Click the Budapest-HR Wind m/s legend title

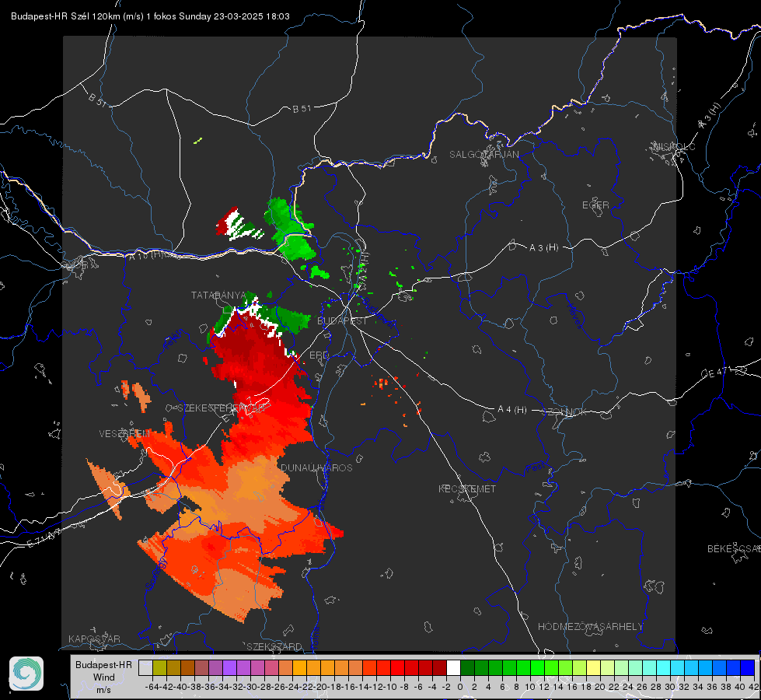[x=104, y=677]
